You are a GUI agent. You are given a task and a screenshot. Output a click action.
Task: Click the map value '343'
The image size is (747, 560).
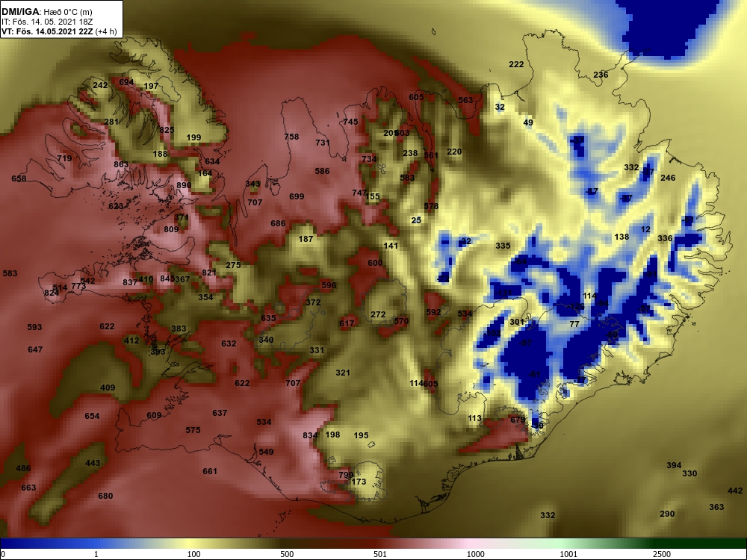pyautogui.click(x=253, y=184)
